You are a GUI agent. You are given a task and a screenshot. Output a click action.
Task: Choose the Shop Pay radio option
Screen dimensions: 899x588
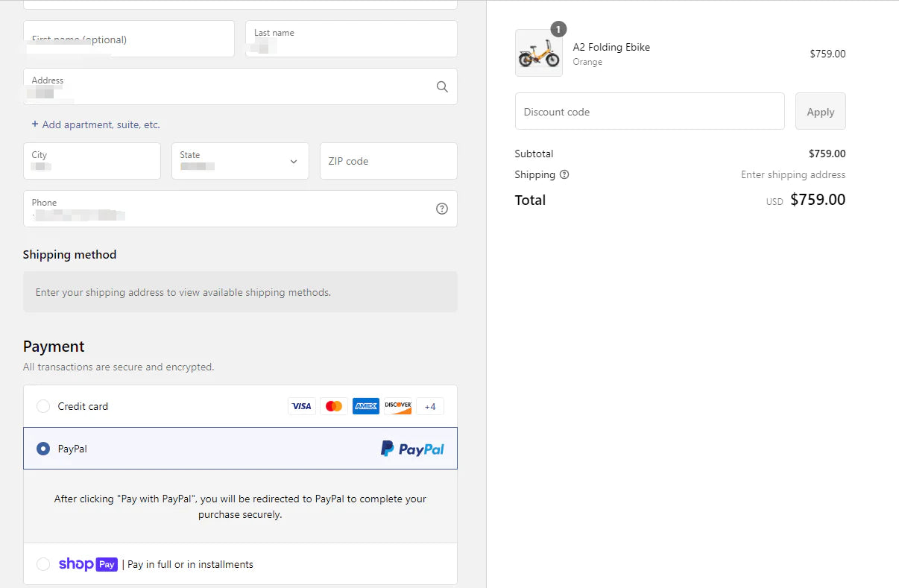coord(43,564)
